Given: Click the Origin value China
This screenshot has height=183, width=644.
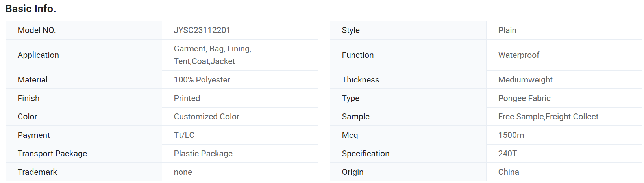Looking at the screenshot, I should pos(509,172).
